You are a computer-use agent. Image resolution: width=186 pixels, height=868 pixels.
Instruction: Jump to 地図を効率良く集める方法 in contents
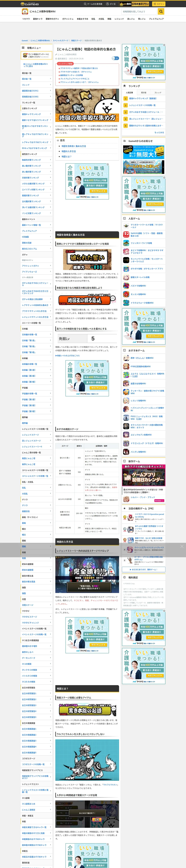pyautogui.click(x=74, y=146)
